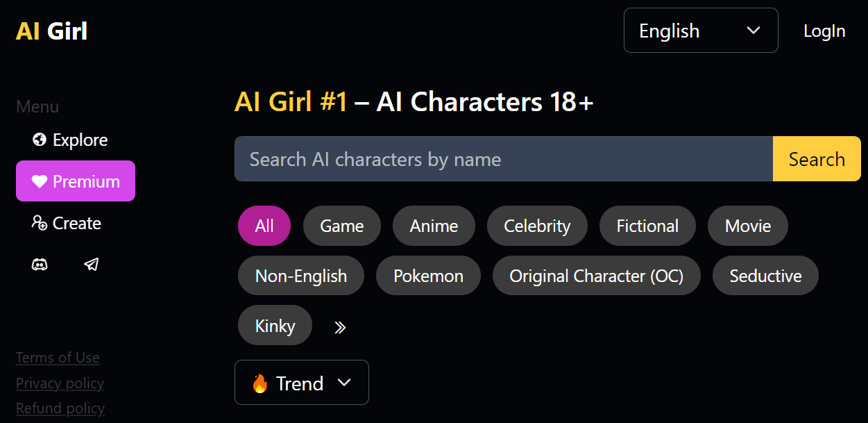Viewport: 868px width, 423px height.
Task: Select the Pokemon category chip
Action: click(428, 276)
